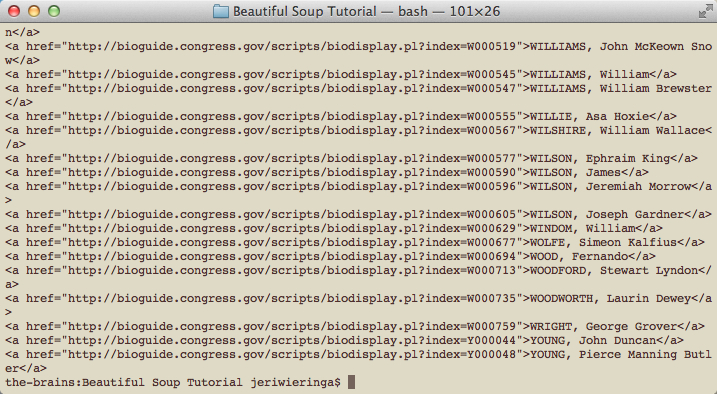
Task: Click the name WILSON, Joseph Gardner
Action: 607,214
